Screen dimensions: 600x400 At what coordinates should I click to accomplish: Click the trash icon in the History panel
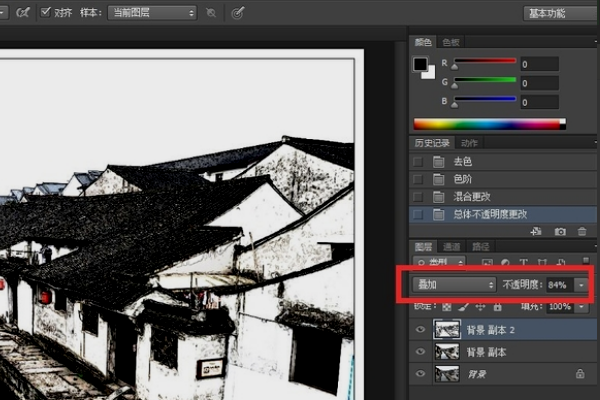tap(582, 231)
